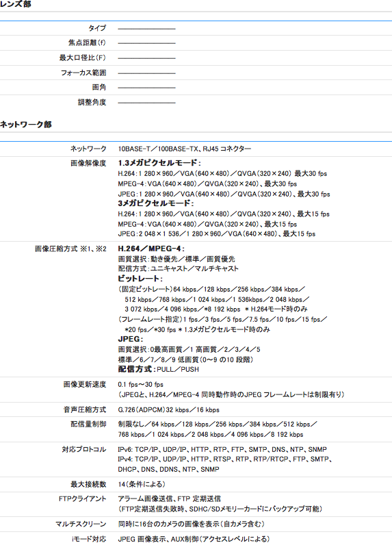Click the 画像圧縮方式 ※1、※2 label
Viewport: 392px width, 543px height.
point(70,249)
